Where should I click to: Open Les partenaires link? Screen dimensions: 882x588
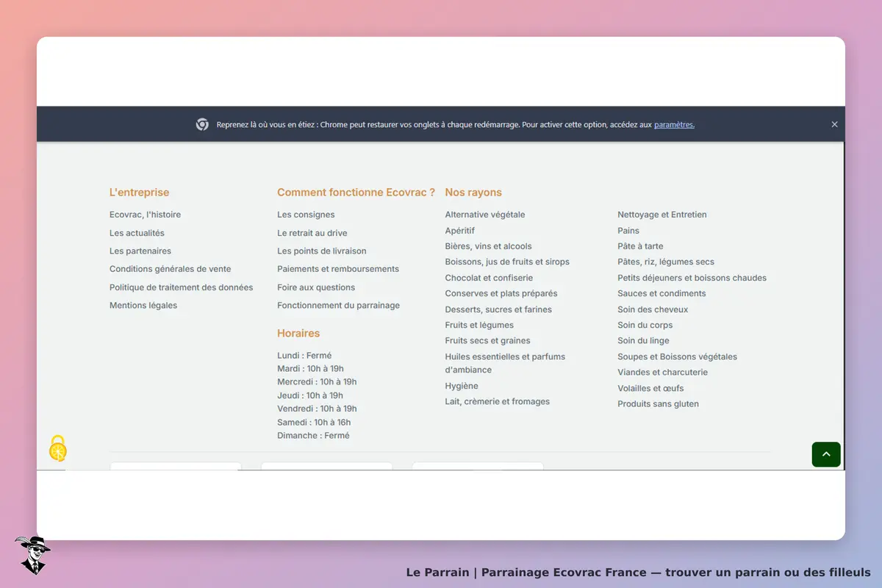point(140,251)
